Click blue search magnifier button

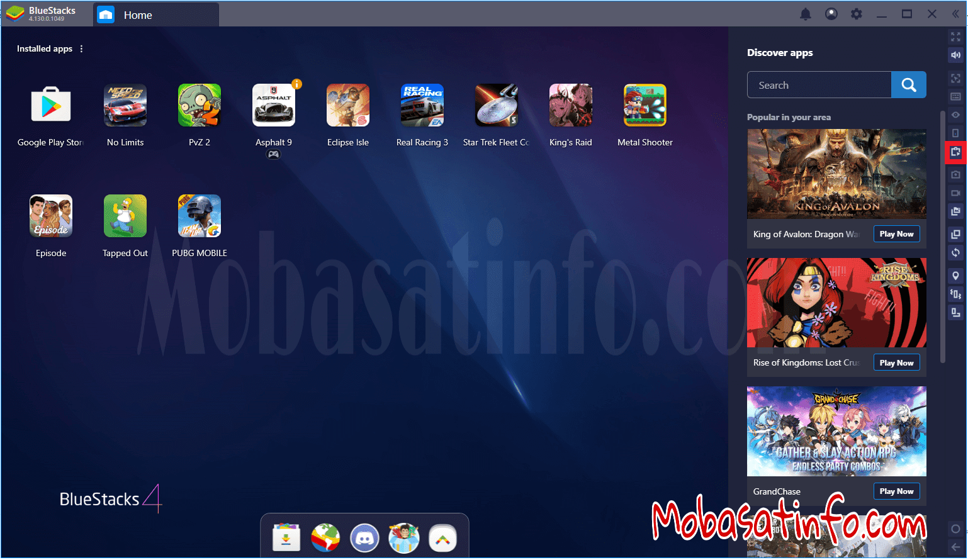(x=909, y=85)
